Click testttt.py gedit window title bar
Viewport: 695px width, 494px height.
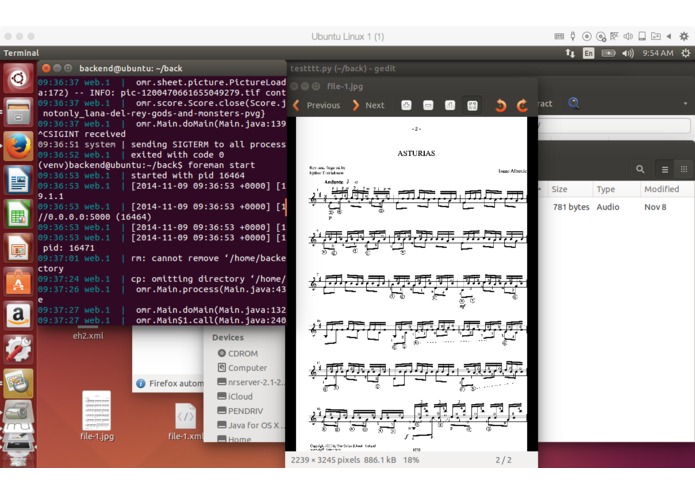(x=343, y=69)
